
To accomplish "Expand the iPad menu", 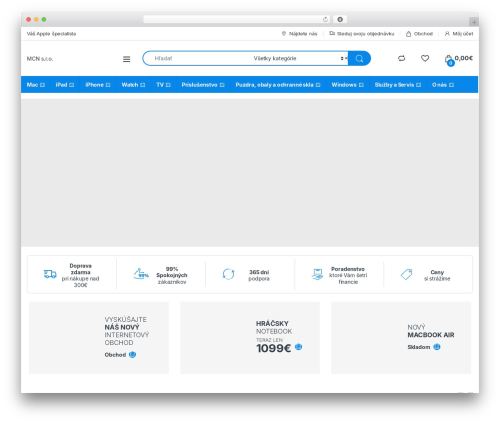I will (65, 85).
